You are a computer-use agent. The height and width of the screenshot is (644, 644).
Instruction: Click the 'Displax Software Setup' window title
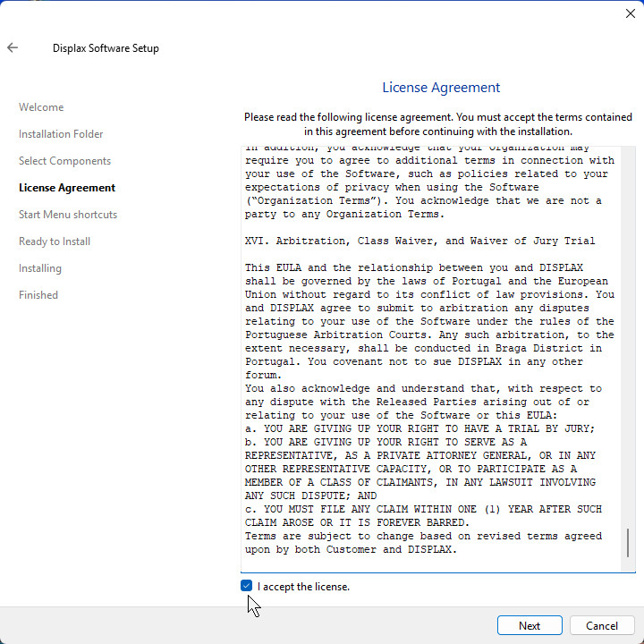click(106, 48)
